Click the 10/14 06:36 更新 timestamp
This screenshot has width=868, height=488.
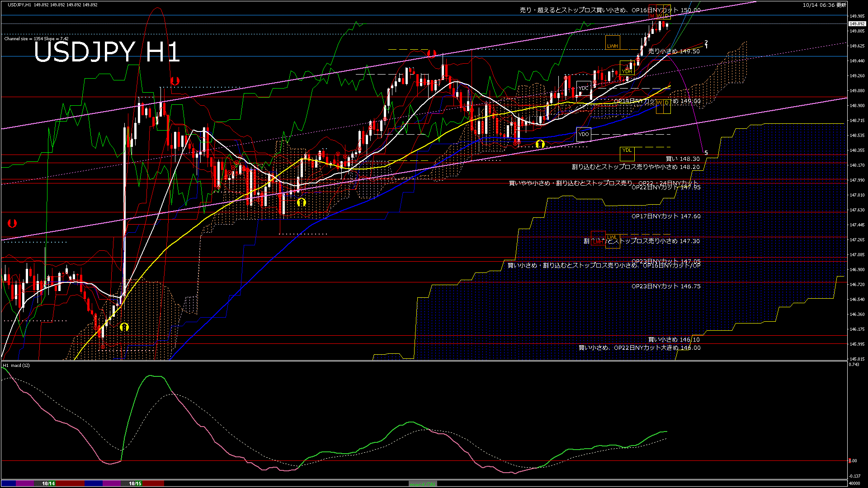tap(824, 5)
